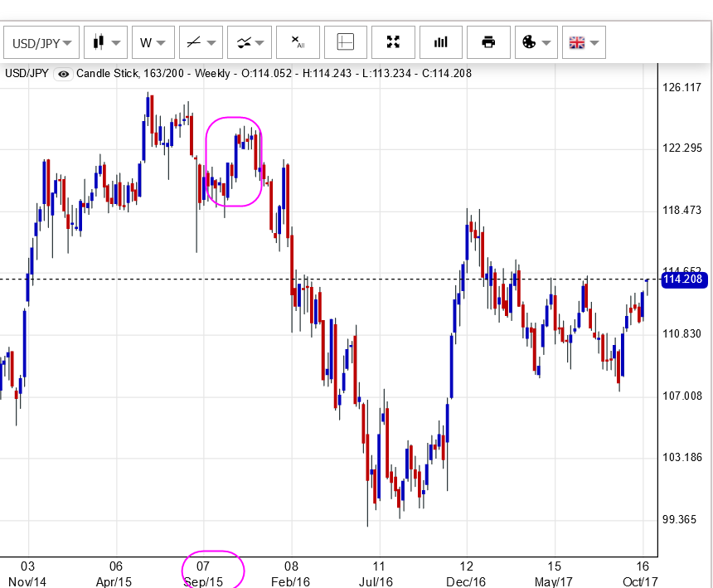Click the Sep/15 date label on time axis
This screenshot has width=713, height=588.
tap(203, 582)
